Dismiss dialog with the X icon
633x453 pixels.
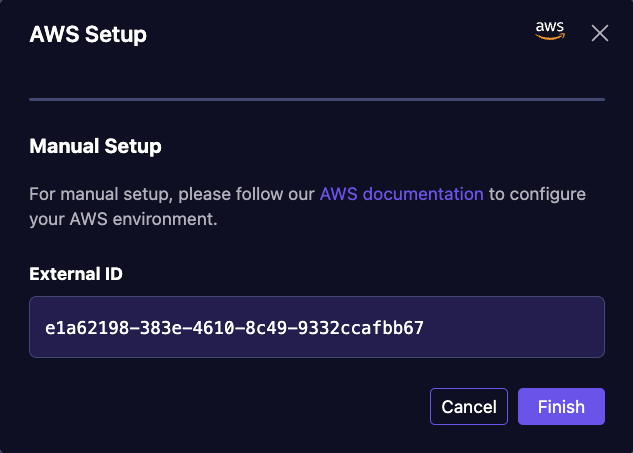599,33
